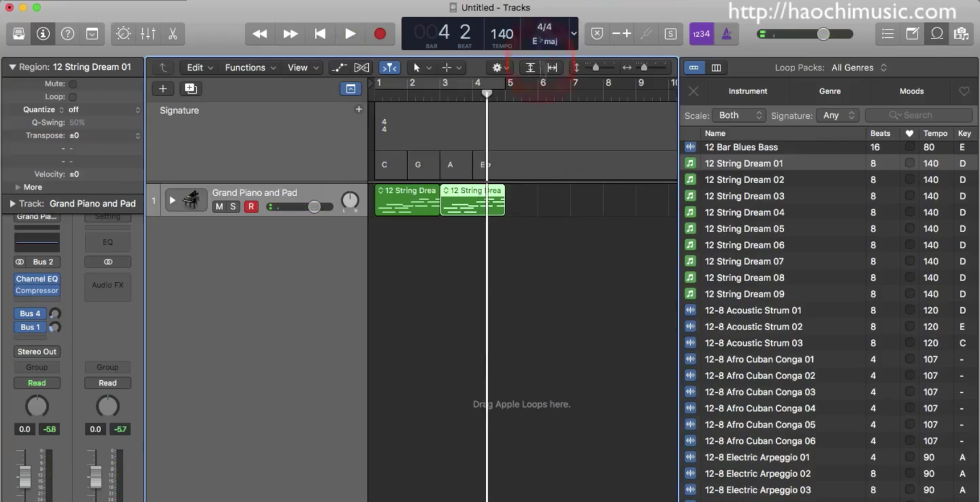Click the Compressor plugin slot

point(37,291)
